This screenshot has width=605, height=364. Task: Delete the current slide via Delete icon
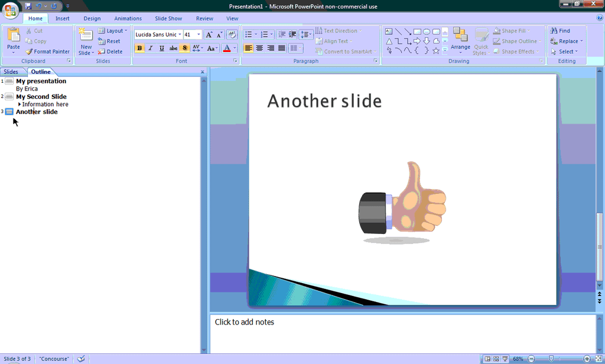click(x=102, y=51)
